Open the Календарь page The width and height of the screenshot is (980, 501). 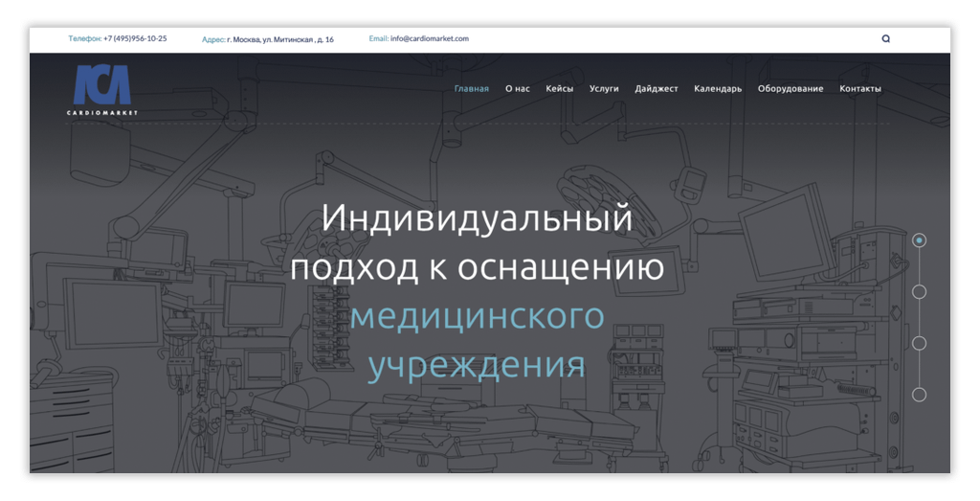tap(718, 89)
